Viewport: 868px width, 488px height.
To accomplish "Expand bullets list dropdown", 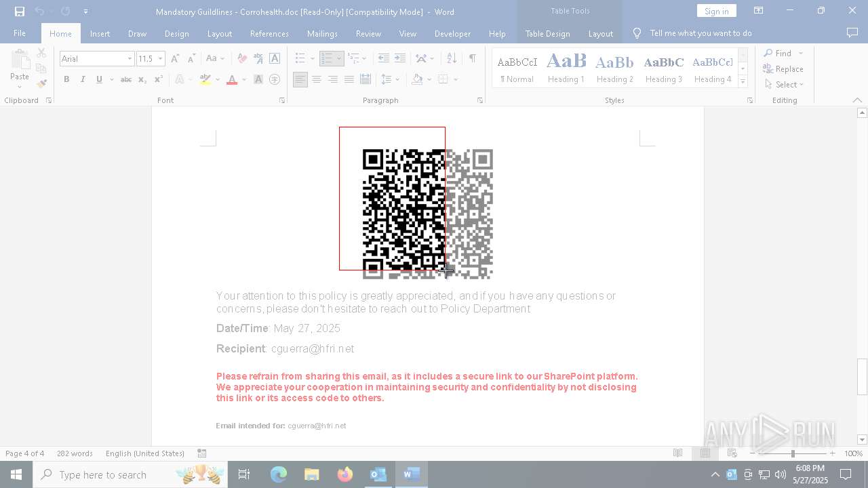I will point(313,59).
